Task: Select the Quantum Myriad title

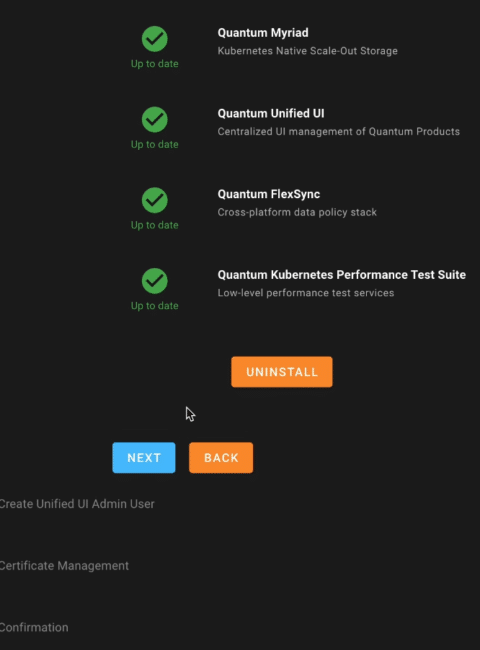Action: [x=263, y=33]
